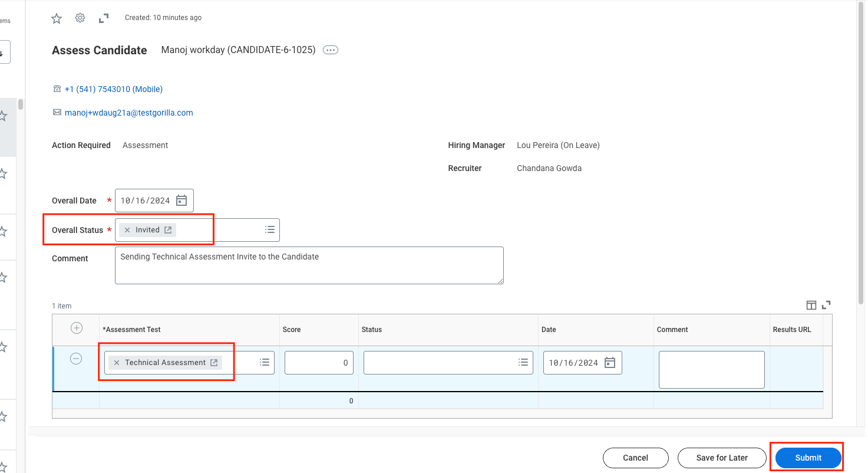
Task: Open Technical Assessment in new window
Action: coord(213,362)
